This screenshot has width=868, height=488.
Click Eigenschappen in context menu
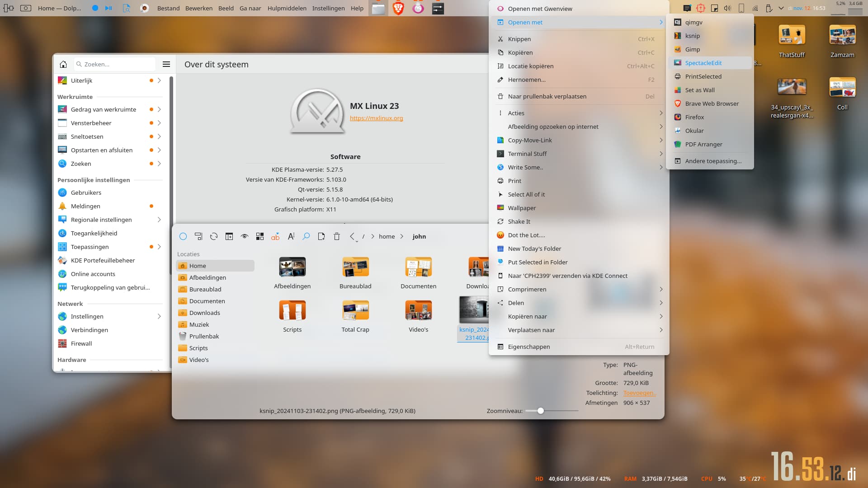pos(579,347)
